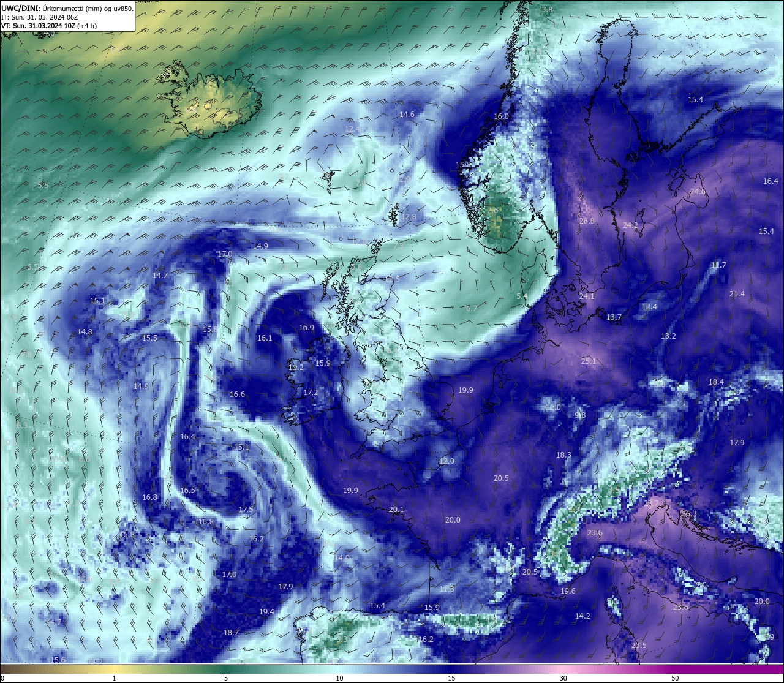The height and width of the screenshot is (683, 784).
Task: Click the map value 16.9
Action: point(306,328)
